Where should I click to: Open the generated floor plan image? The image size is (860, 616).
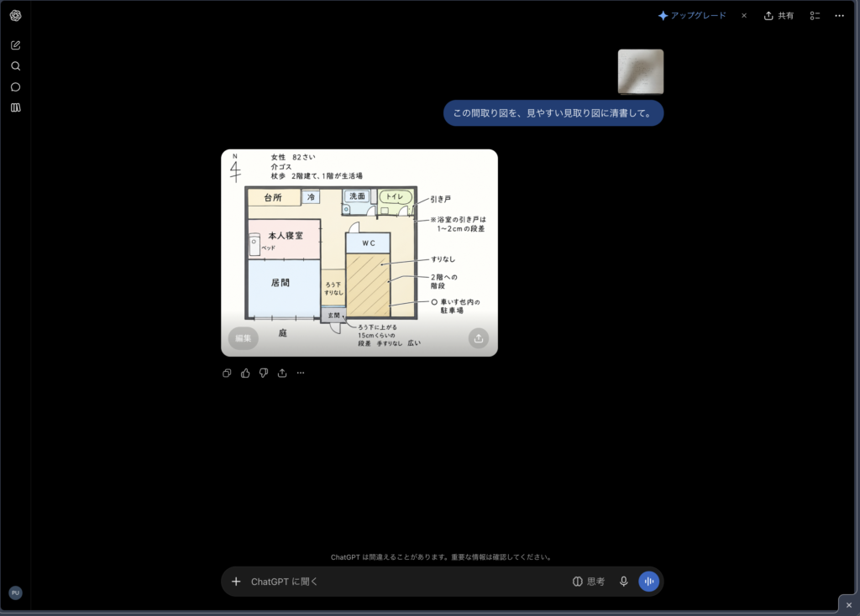coord(359,253)
